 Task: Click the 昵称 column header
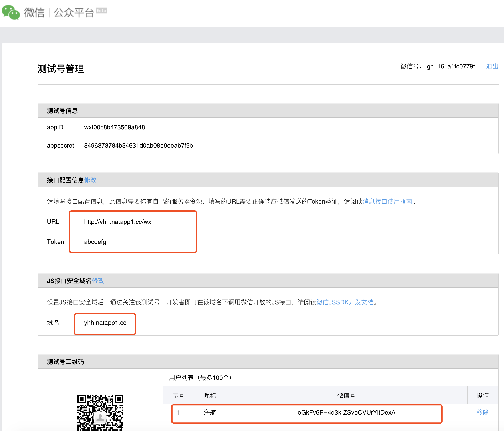click(210, 395)
